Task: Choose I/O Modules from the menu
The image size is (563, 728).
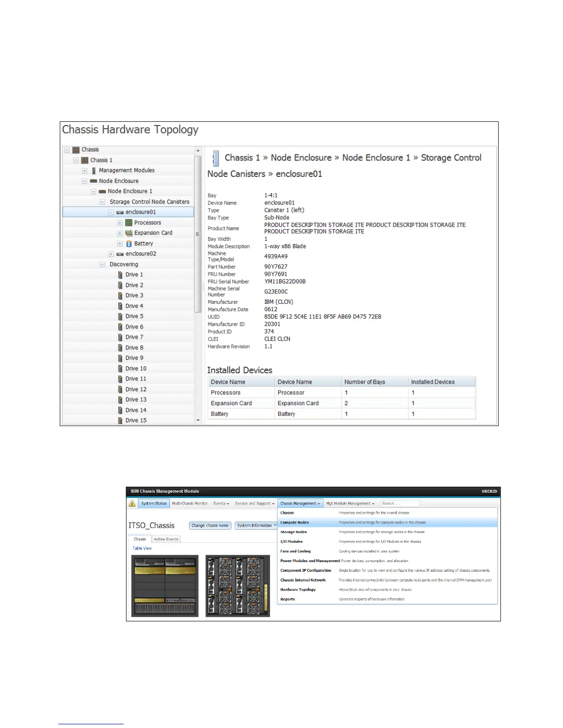Action: 388,542
